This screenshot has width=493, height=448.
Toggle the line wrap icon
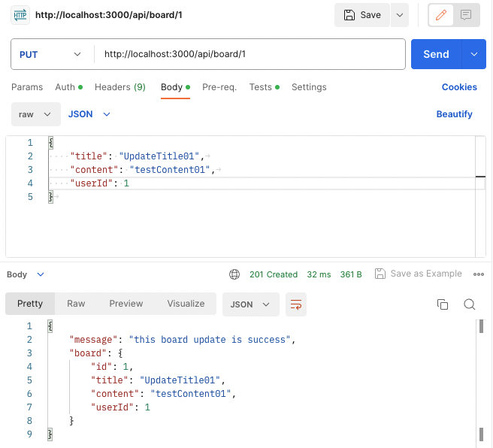(296, 304)
